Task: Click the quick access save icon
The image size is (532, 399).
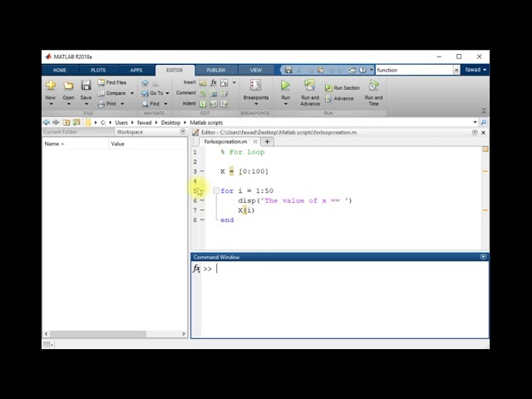Action: 288,70
